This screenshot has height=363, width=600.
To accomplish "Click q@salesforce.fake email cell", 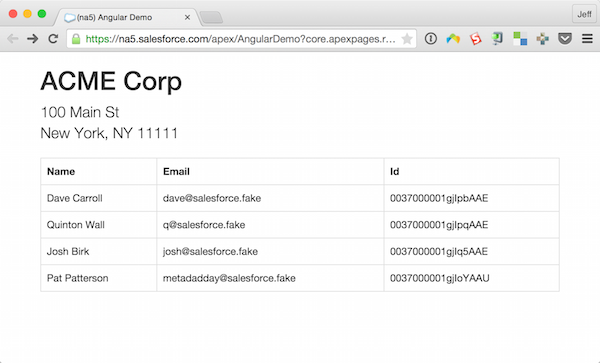I will coord(270,225).
